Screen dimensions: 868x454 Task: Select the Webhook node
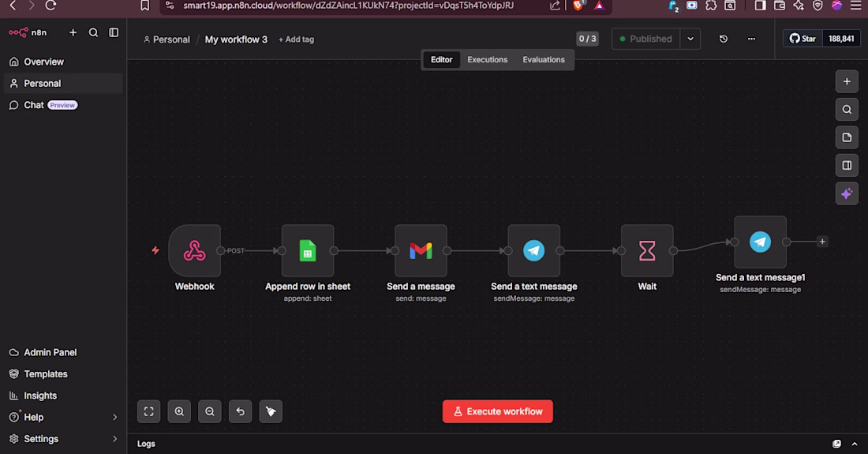pyautogui.click(x=194, y=251)
